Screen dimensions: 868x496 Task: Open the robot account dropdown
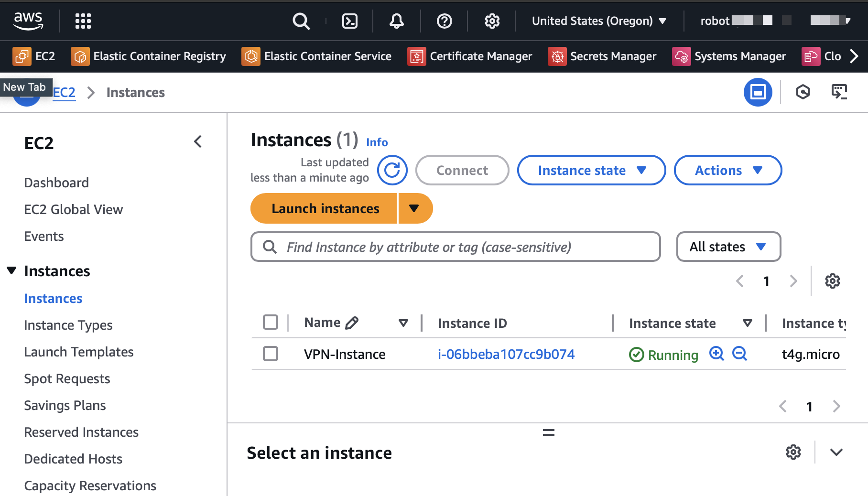click(x=775, y=21)
